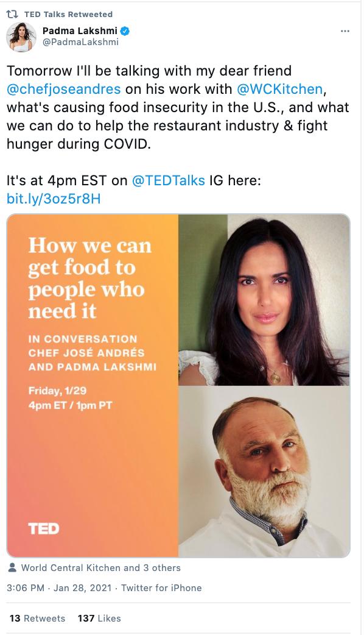View the 13 Retweets list
The width and height of the screenshot is (364, 635).
point(37,619)
